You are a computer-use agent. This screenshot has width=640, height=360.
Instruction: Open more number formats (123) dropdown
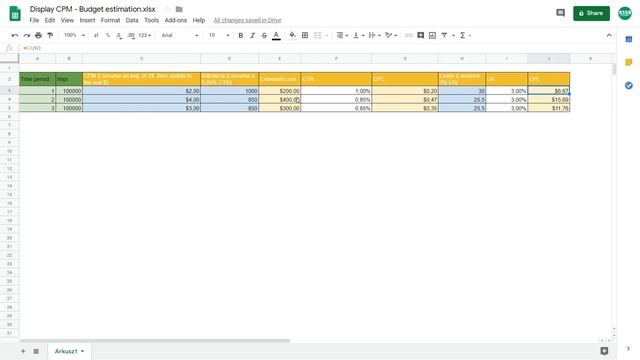click(x=144, y=36)
